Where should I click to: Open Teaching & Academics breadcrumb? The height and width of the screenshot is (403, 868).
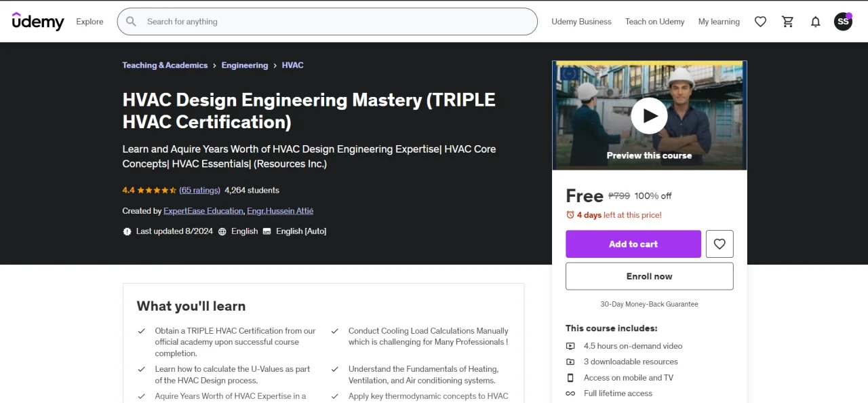(x=165, y=65)
